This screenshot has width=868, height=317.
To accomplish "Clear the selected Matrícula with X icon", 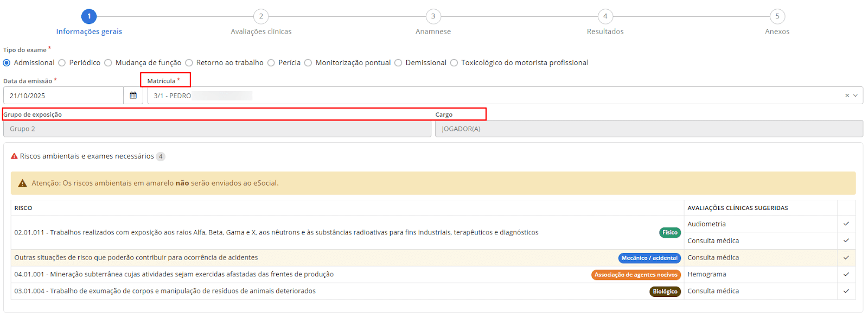I will 847,96.
